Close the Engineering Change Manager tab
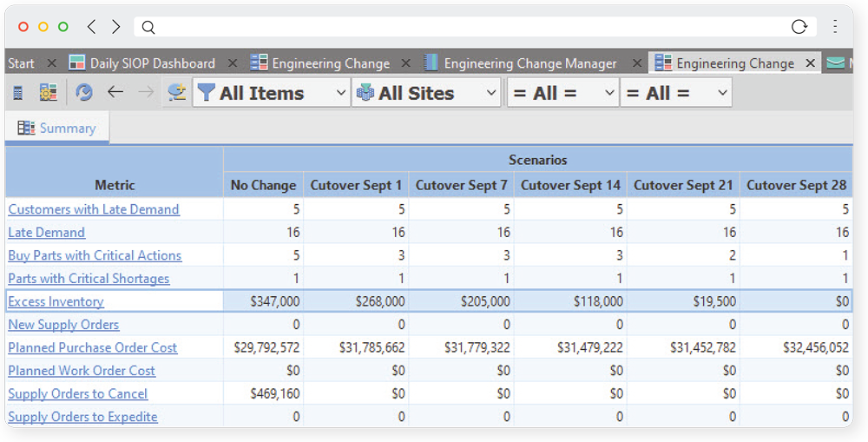The image size is (868, 442). 637,63
